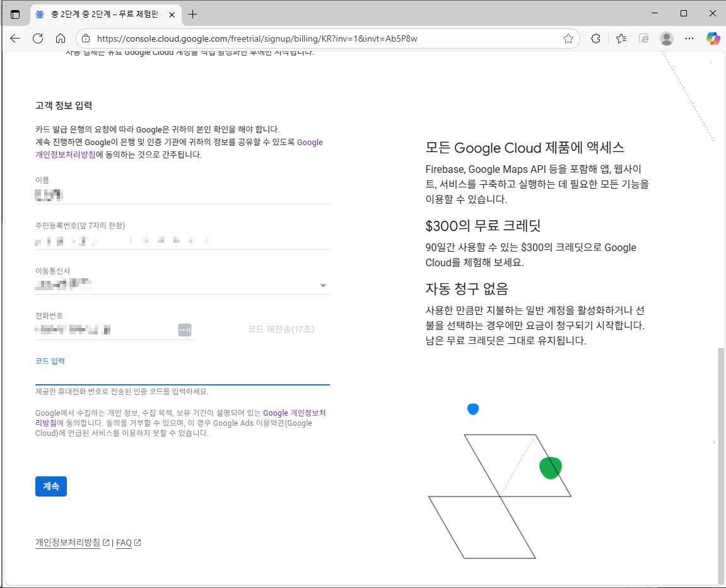The height and width of the screenshot is (588, 726).
Task: Click the $300의 무료 크레딧 heading
Action: point(483,226)
